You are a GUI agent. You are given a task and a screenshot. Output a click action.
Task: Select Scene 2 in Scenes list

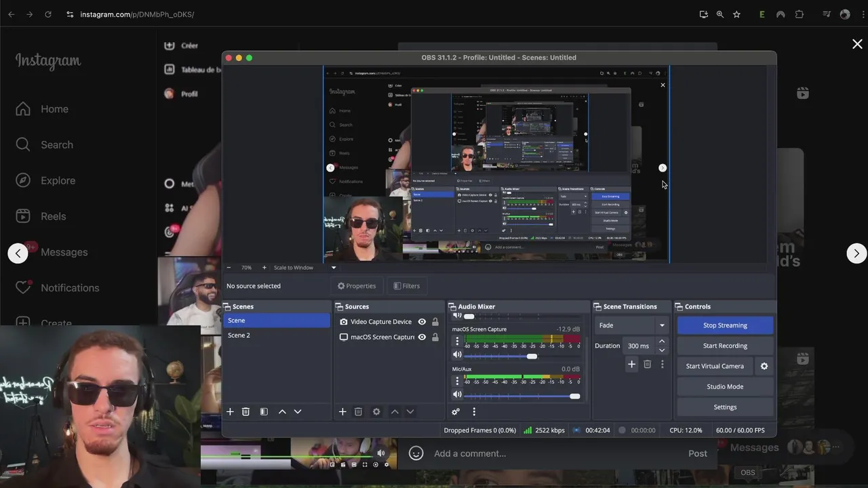[x=277, y=335]
